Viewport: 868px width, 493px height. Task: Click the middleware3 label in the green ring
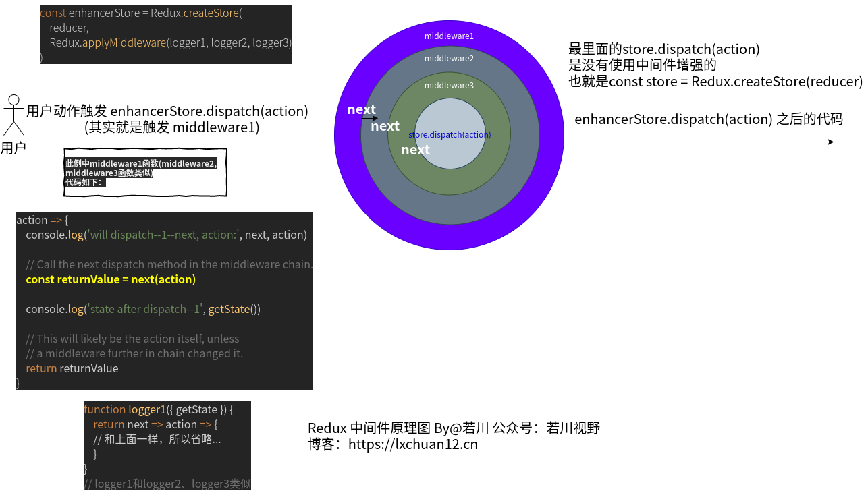click(x=449, y=86)
